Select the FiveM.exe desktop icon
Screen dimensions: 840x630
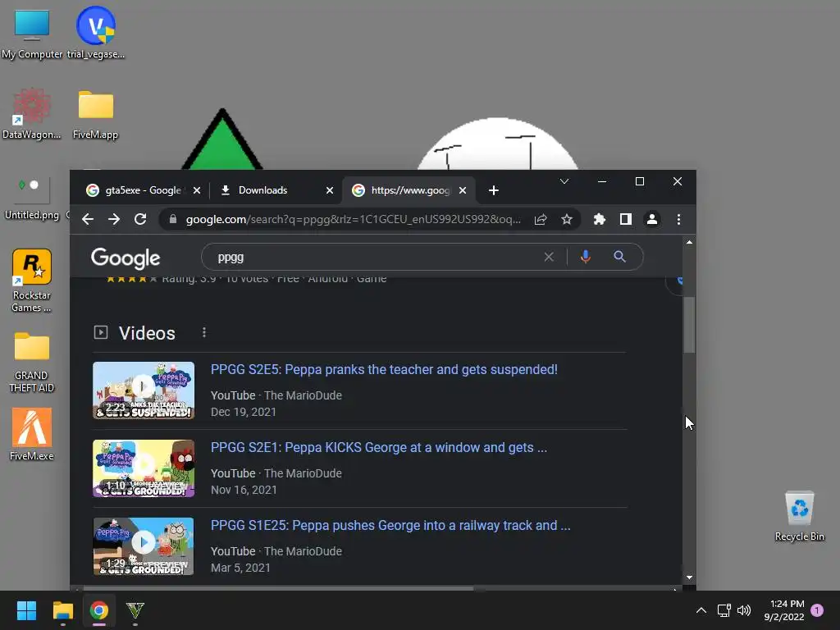point(32,435)
